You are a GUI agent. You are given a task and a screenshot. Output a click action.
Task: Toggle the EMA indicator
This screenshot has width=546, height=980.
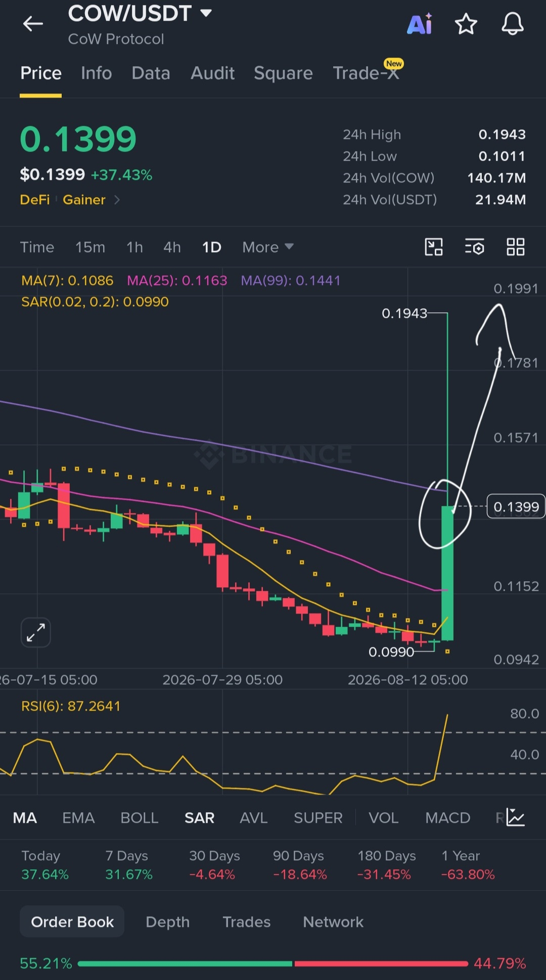click(x=78, y=818)
